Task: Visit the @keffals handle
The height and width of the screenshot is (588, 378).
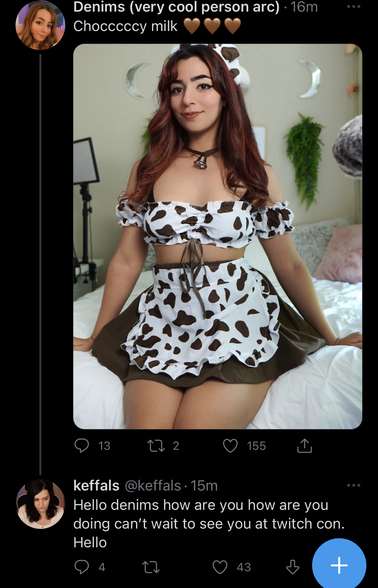Action: (x=153, y=485)
